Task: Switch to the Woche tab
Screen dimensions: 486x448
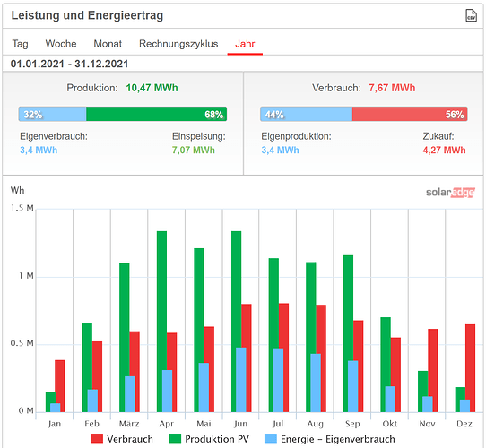Action: click(x=61, y=44)
